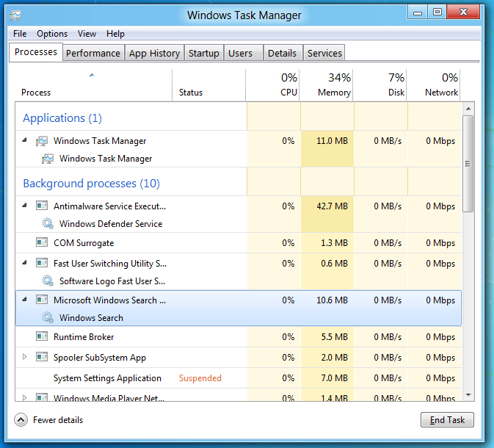Image resolution: width=494 pixels, height=448 pixels.
Task: Open the File menu
Action: pyautogui.click(x=20, y=34)
